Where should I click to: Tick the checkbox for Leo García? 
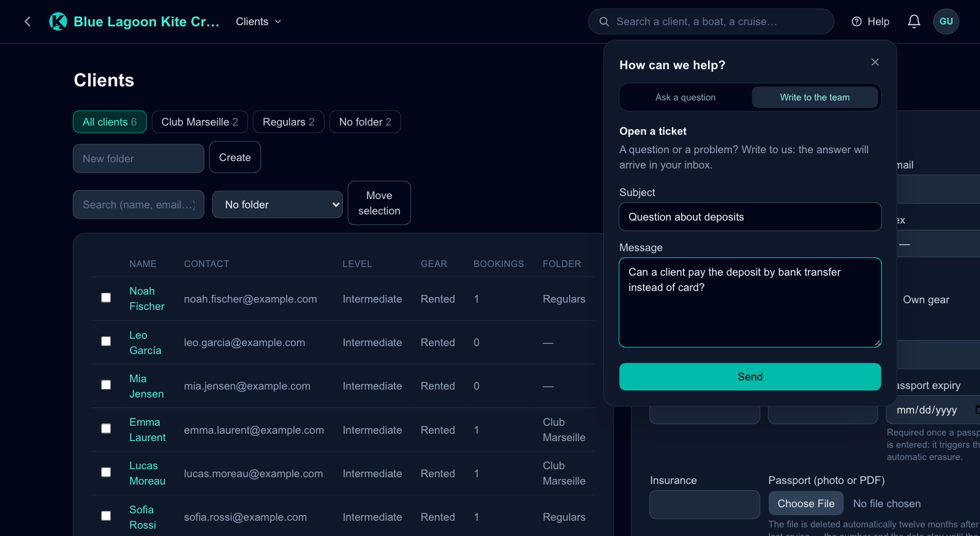[106, 341]
